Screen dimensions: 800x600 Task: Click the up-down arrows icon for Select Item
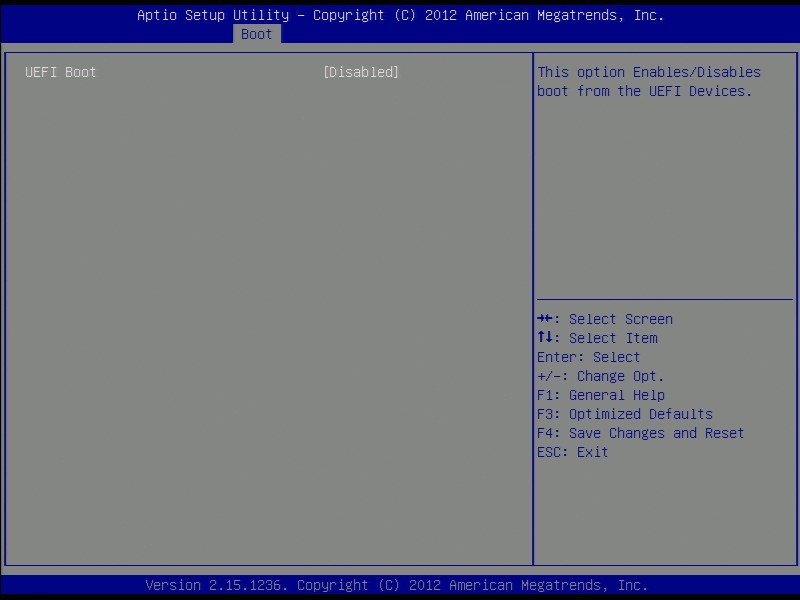pyautogui.click(x=545, y=338)
